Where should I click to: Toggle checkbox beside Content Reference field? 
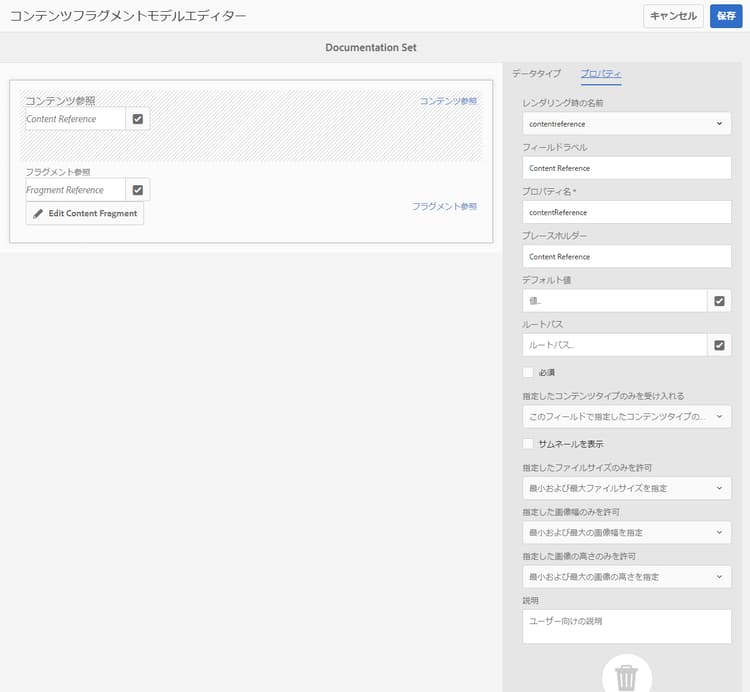(138, 119)
